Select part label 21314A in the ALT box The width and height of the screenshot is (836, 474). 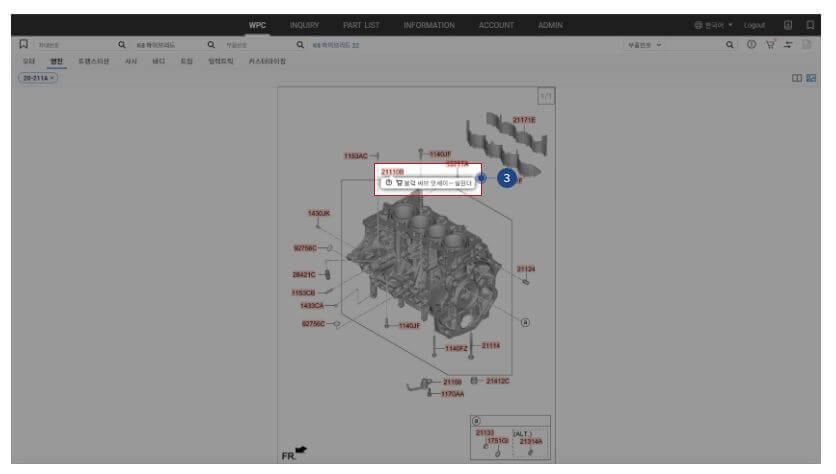point(531,441)
